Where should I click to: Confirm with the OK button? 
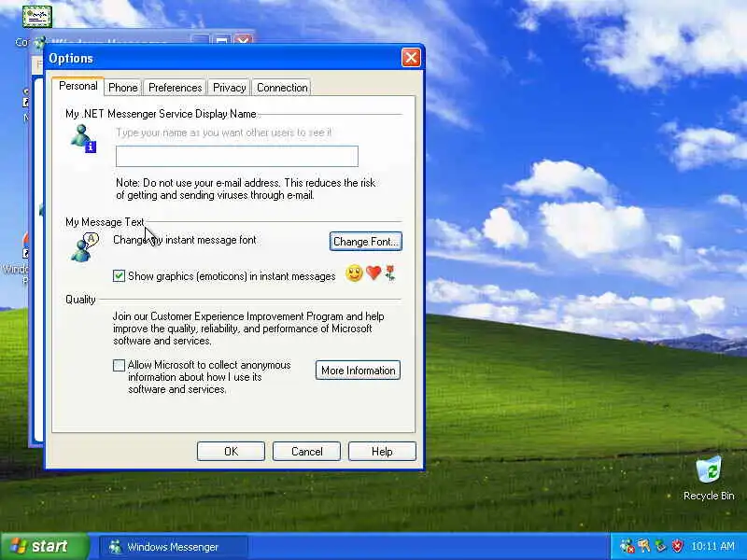click(x=231, y=451)
